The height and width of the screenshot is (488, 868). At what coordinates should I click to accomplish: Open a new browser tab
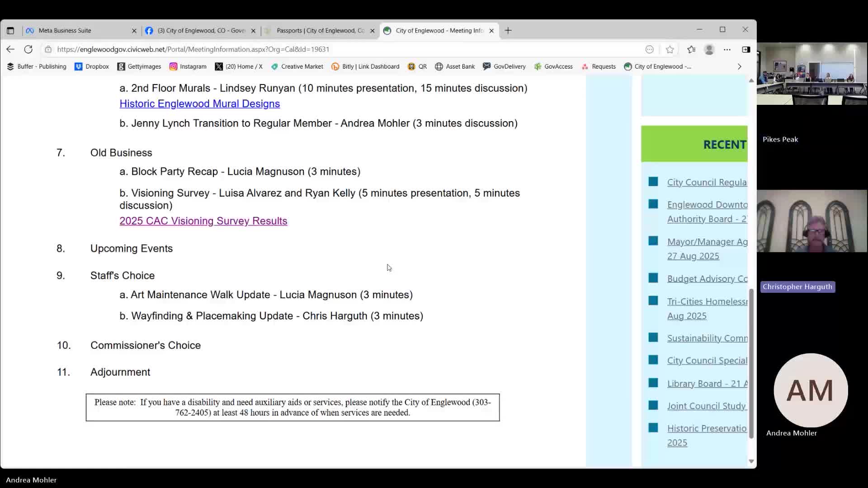pos(508,31)
